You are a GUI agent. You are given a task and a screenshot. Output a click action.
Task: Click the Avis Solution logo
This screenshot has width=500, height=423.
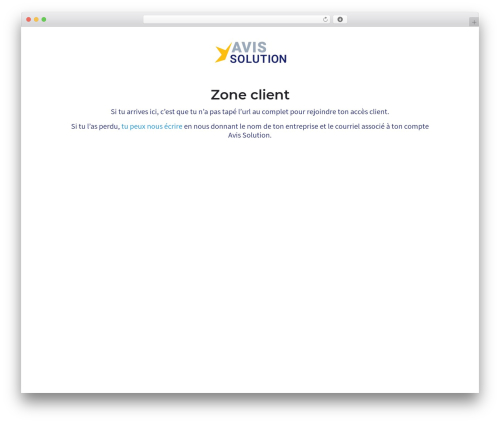click(251, 53)
